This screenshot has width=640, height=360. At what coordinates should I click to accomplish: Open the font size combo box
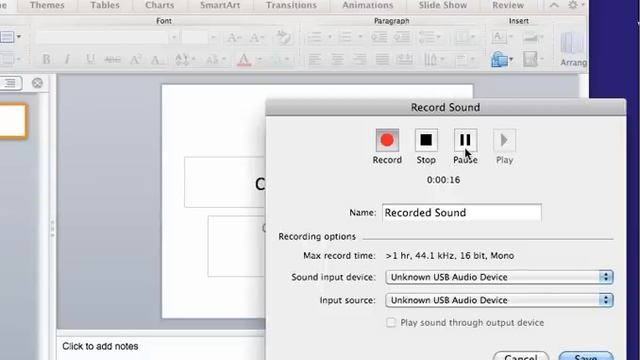click(x=199, y=38)
